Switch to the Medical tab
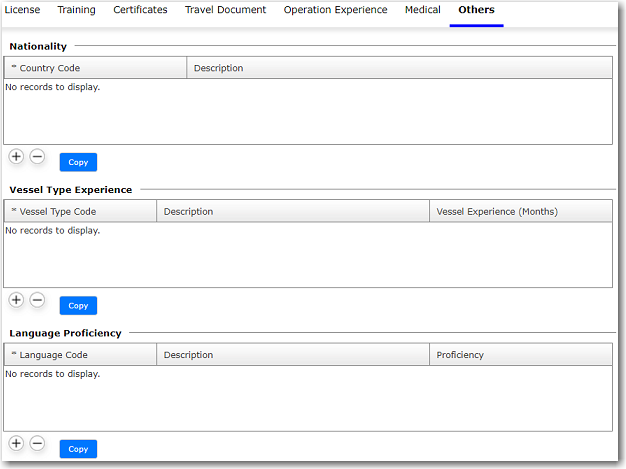 pyautogui.click(x=422, y=10)
